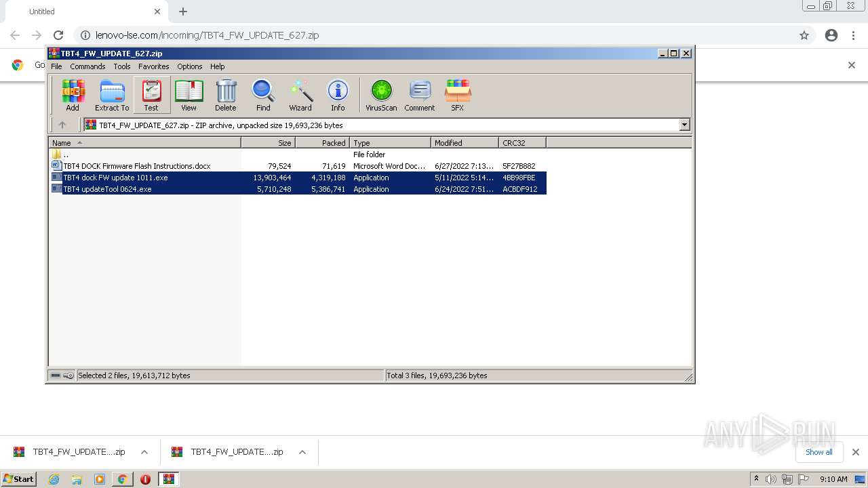This screenshot has height=488, width=868.
Task: Open the Help menu
Action: [217, 66]
